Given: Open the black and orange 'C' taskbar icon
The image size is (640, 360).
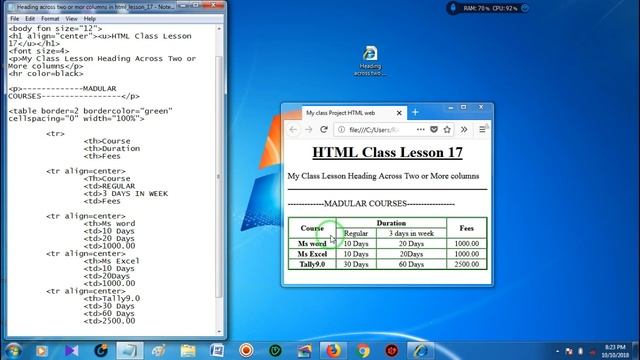Looking at the screenshot, I should coord(101,351).
